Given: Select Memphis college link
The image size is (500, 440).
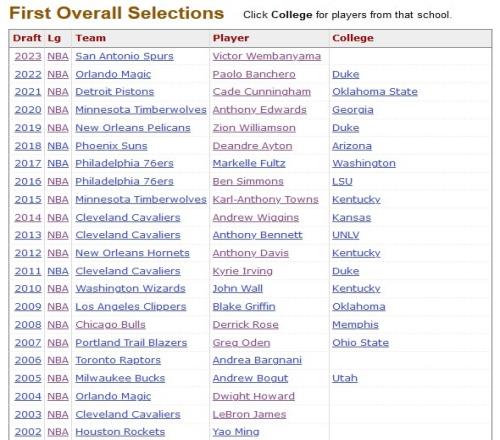Looking at the screenshot, I should point(355,324).
